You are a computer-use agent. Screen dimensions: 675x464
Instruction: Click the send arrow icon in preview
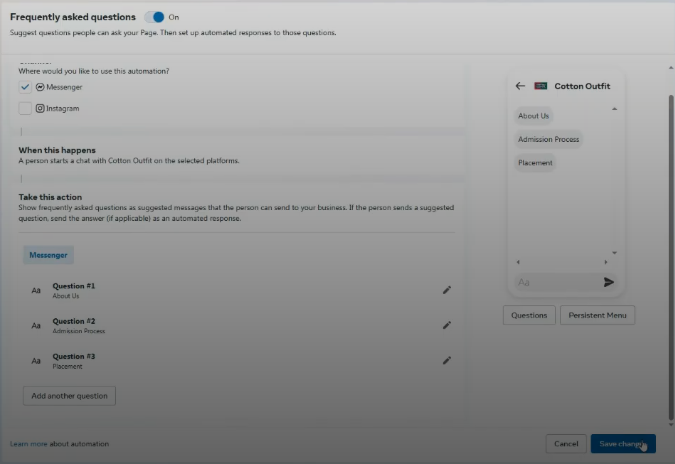(x=609, y=283)
